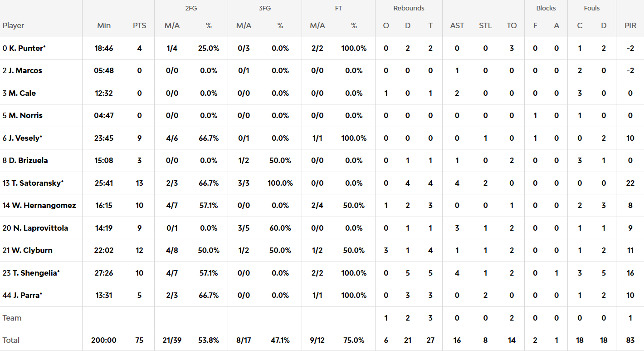
Task: Open T. Shengelia player page
Action: click(x=35, y=273)
